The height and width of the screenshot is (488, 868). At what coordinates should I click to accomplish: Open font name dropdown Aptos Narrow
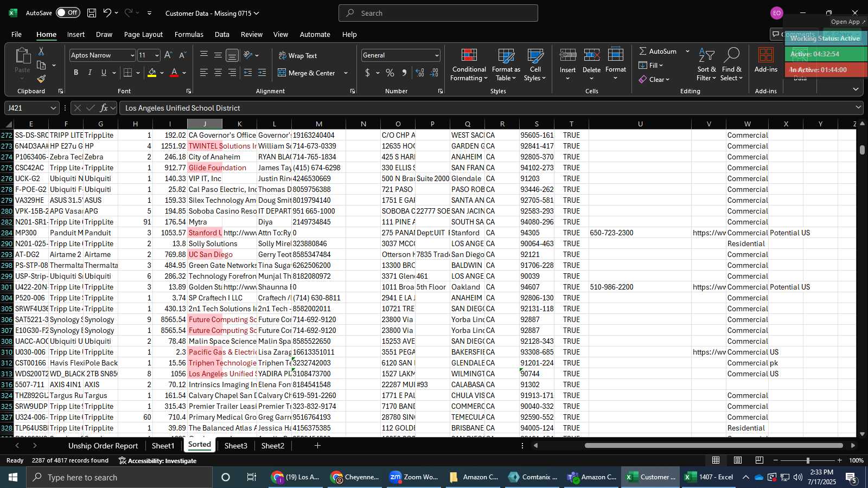point(132,55)
